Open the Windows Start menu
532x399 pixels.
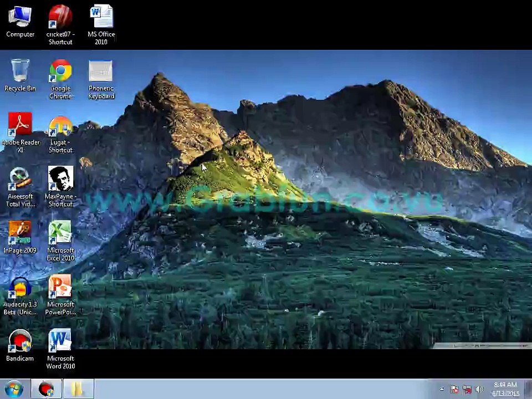click(x=14, y=389)
